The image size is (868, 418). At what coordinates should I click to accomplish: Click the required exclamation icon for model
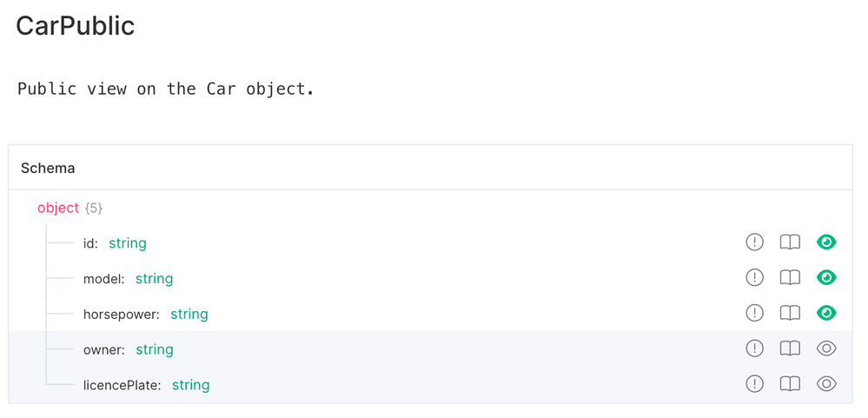pyautogui.click(x=754, y=278)
